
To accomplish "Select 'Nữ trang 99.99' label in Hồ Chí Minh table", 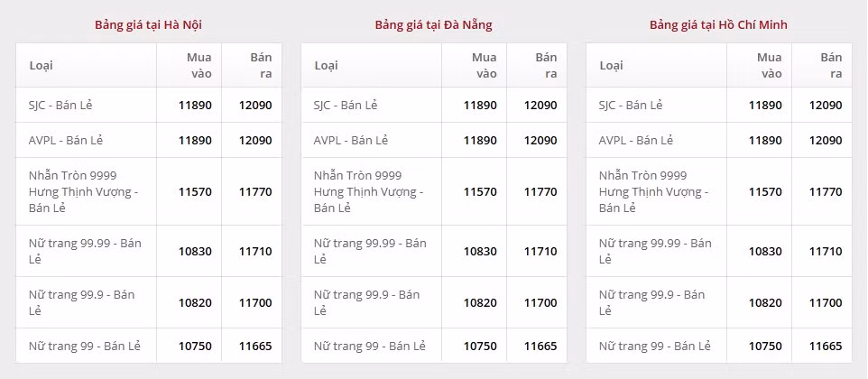I will click(x=640, y=244).
